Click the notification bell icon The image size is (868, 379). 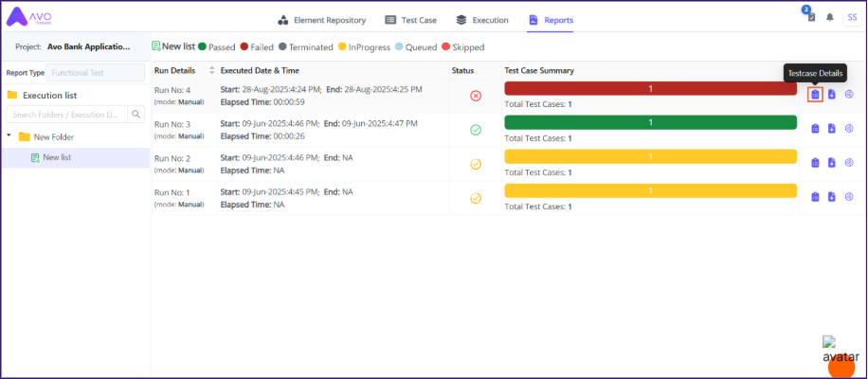pyautogui.click(x=830, y=17)
